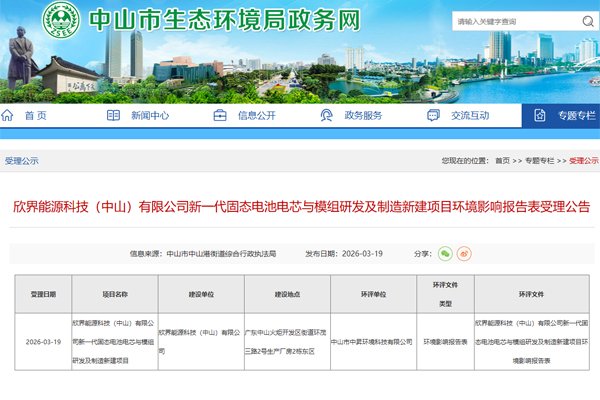Click the search magnifier icon
This screenshot has height=400, width=600.
(x=588, y=21)
